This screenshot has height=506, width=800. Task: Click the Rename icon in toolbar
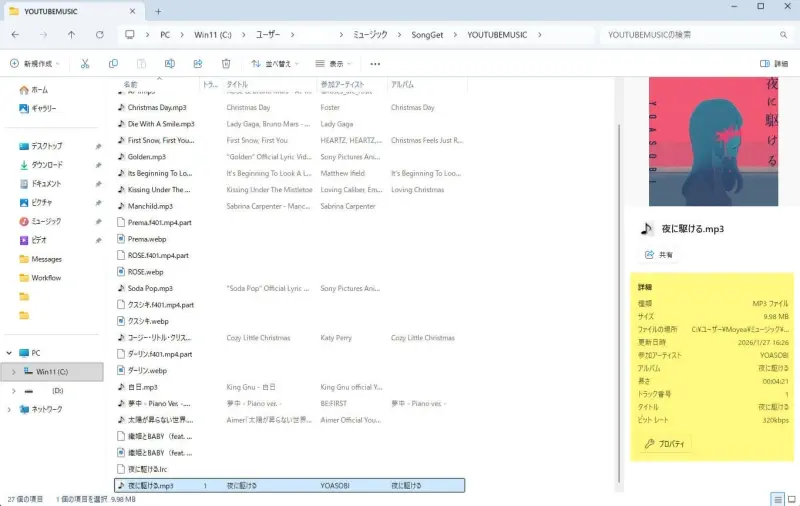[x=170, y=63]
